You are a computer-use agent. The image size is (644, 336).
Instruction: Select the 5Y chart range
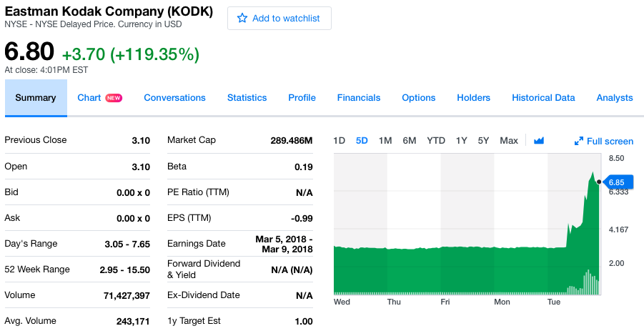[483, 141]
